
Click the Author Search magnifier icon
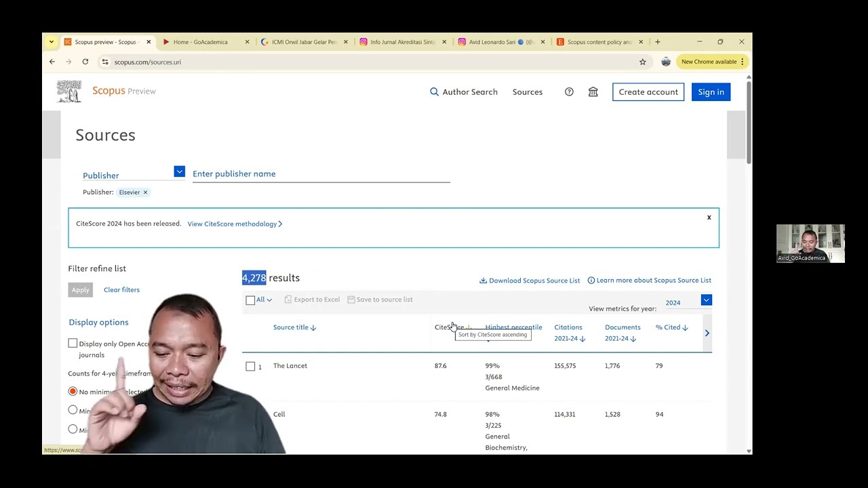434,92
